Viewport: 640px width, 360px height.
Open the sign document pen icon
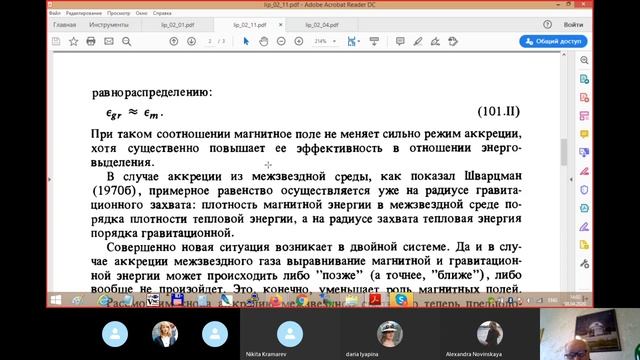click(x=435, y=41)
